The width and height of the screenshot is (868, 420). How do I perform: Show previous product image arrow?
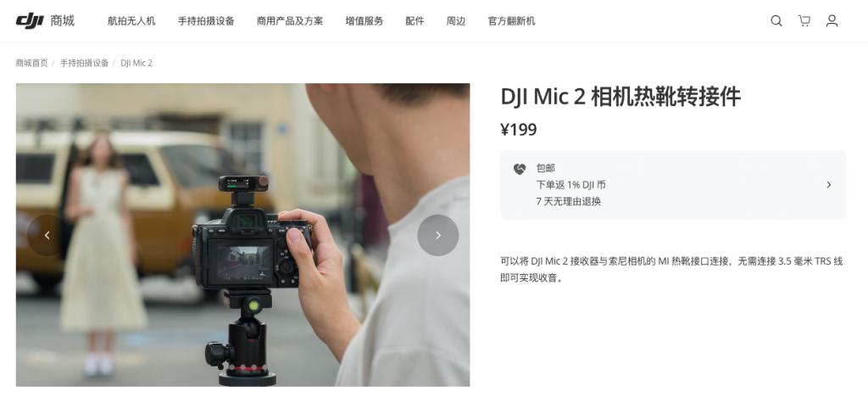(47, 236)
